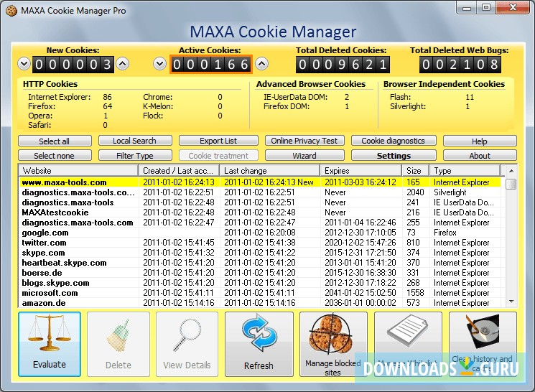This screenshot has width=535, height=392.
Task: Open Help
Action: click(480, 141)
